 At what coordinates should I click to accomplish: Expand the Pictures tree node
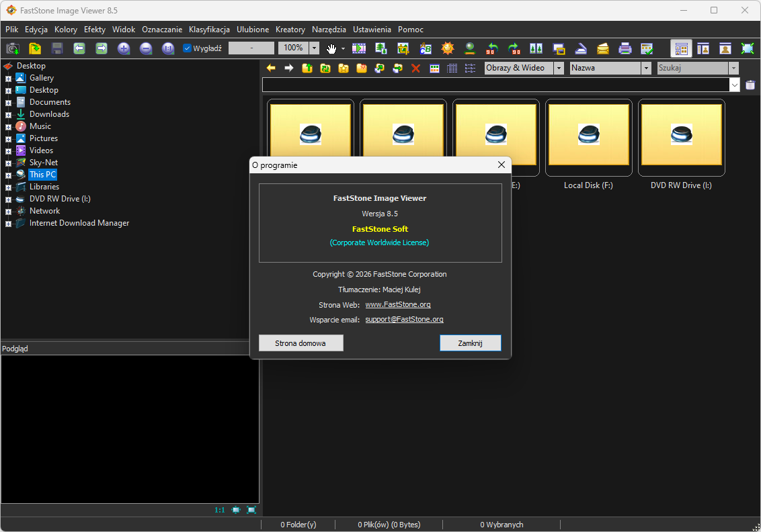coord(8,139)
